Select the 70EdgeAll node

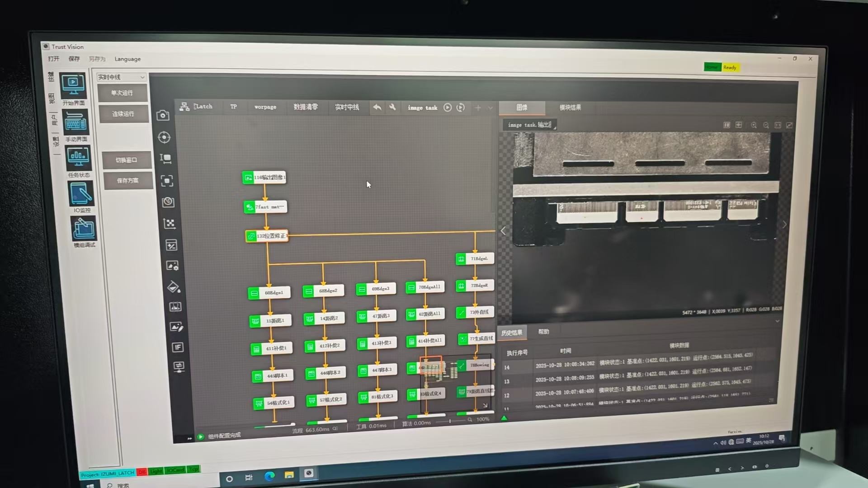coord(425,287)
